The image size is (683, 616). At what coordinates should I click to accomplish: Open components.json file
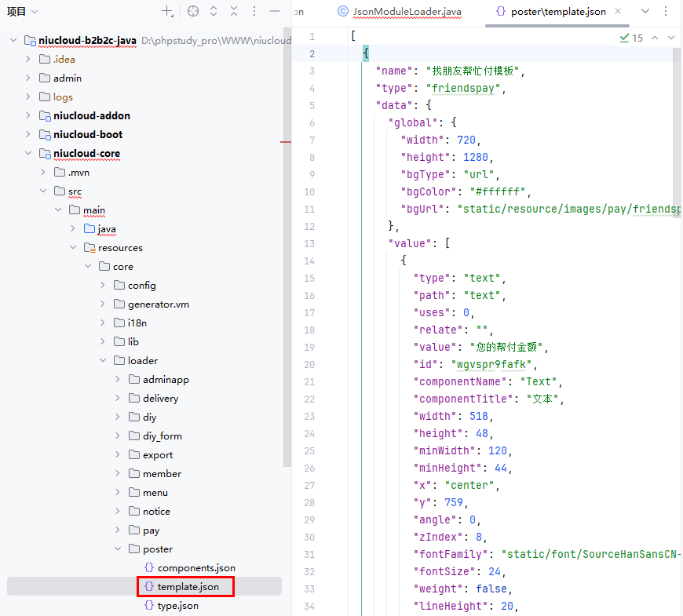195,568
